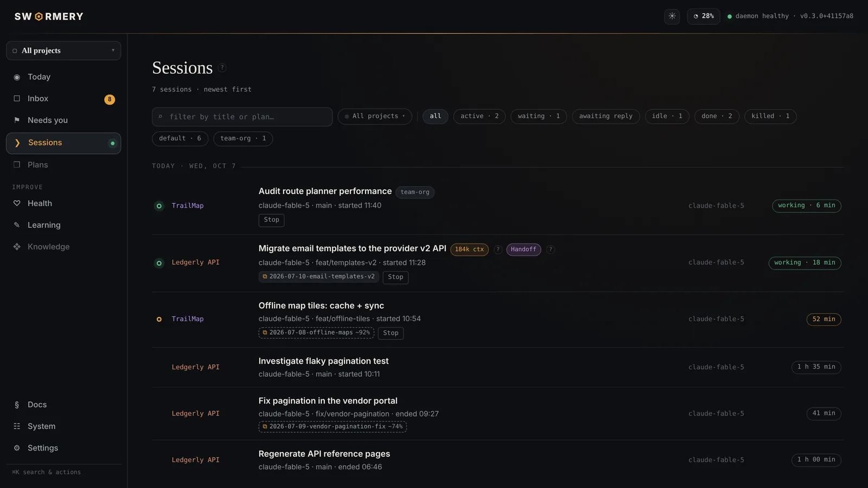Filter sessions by done · 2

717,116
